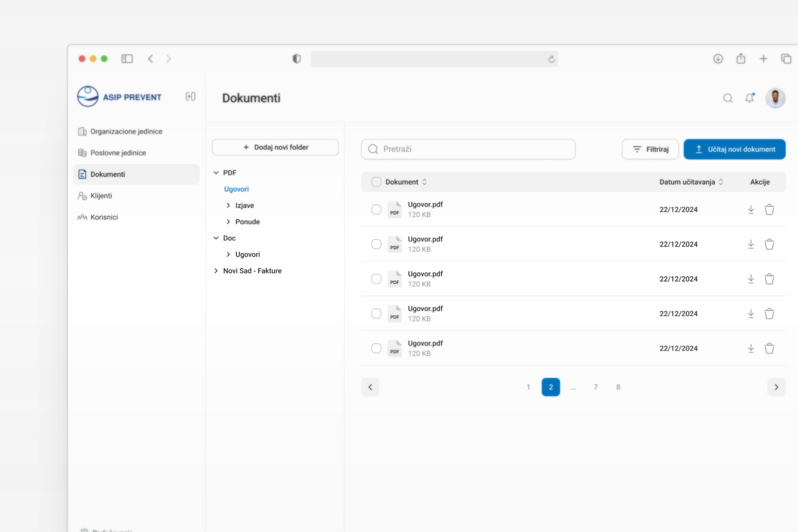Delete the third Ugovor.pdf document
This screenshot has height=532, width=798.
[x=769, y=279]
